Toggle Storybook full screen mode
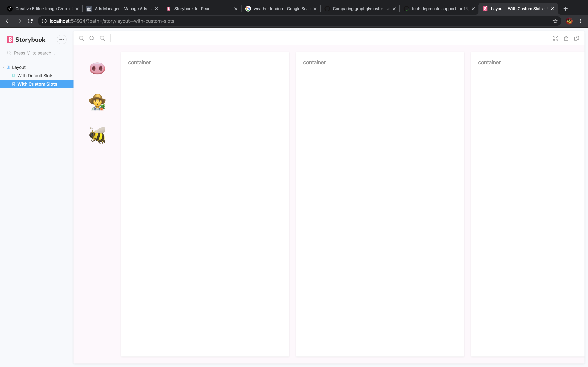The height and width of the screenshot is (367, 588). coord(555,38)
